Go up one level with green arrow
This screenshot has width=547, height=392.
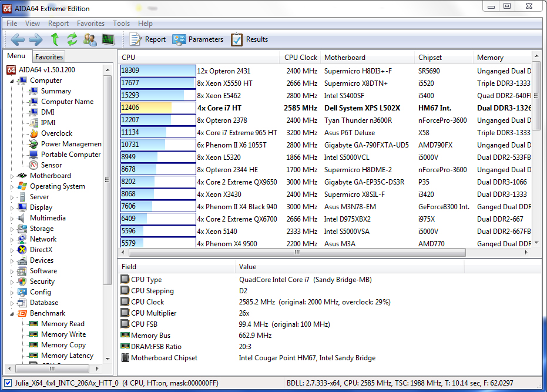point(55,39)
